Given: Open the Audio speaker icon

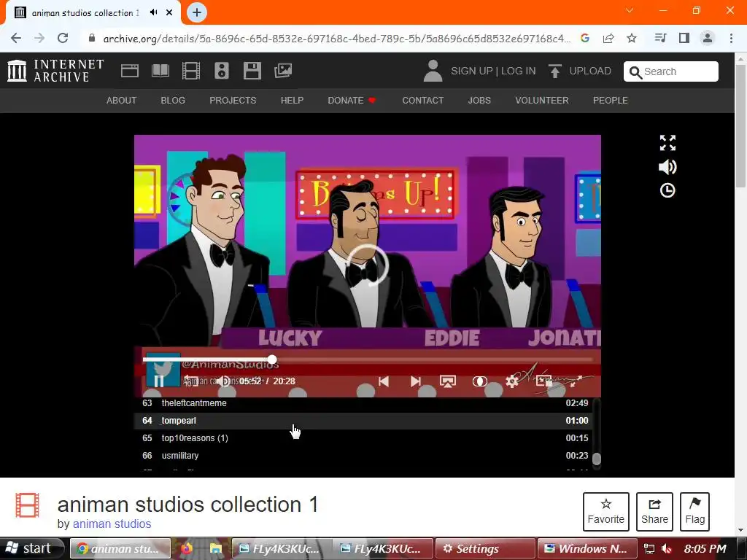Looking at the screenshot, I should point(222,71).
